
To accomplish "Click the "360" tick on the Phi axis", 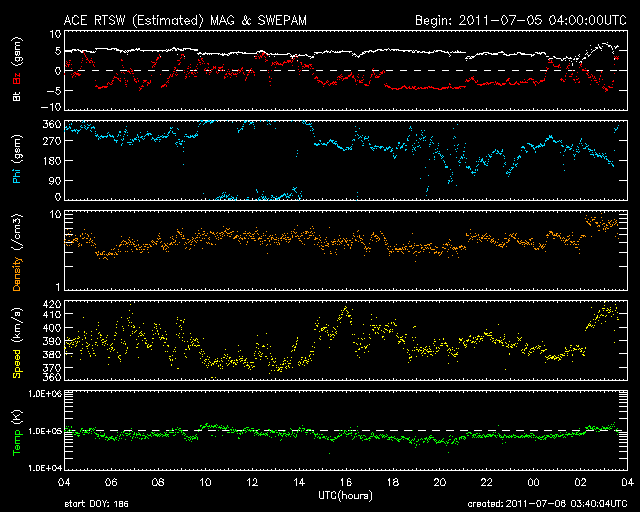I will click(x=52, y=125).
